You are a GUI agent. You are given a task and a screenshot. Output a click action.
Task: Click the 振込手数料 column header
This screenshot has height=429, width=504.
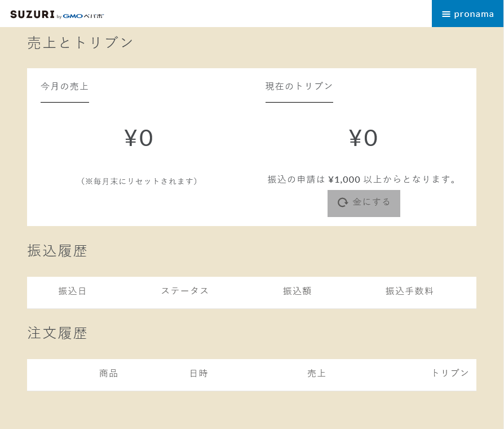click(x=409, y=291)
